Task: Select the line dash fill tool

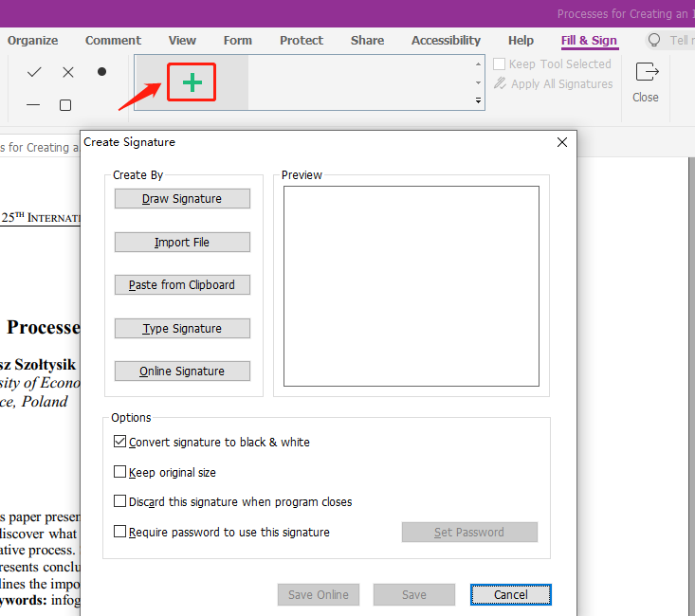Action: pyautogui.click(x=34, y=105)
